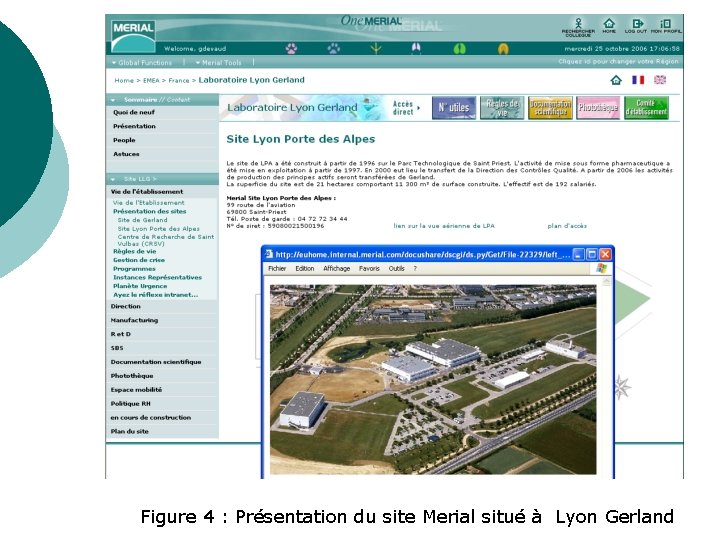720x540 pixels.
Task: Open Photothèque in sidebar
Action: (x=132, y=376)
